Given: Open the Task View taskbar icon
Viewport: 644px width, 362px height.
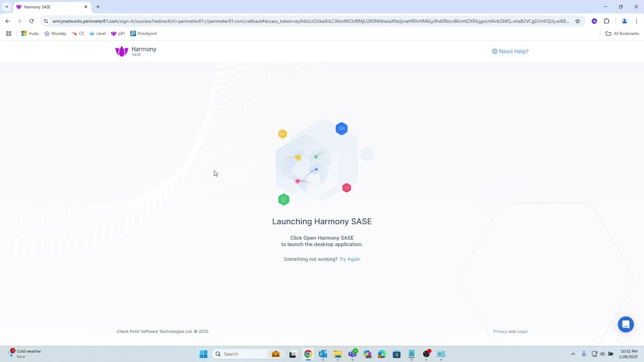Looking at the screenshot, I should click(x=293, y=354).
